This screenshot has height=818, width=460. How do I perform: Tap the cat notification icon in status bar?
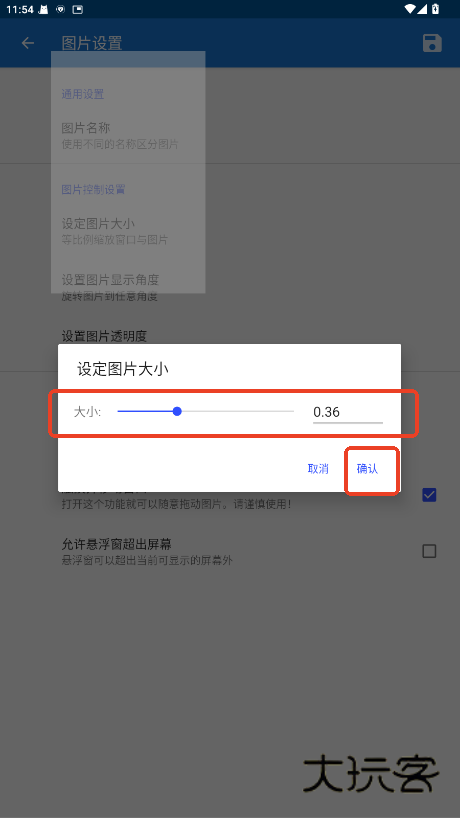coord(43,9)
